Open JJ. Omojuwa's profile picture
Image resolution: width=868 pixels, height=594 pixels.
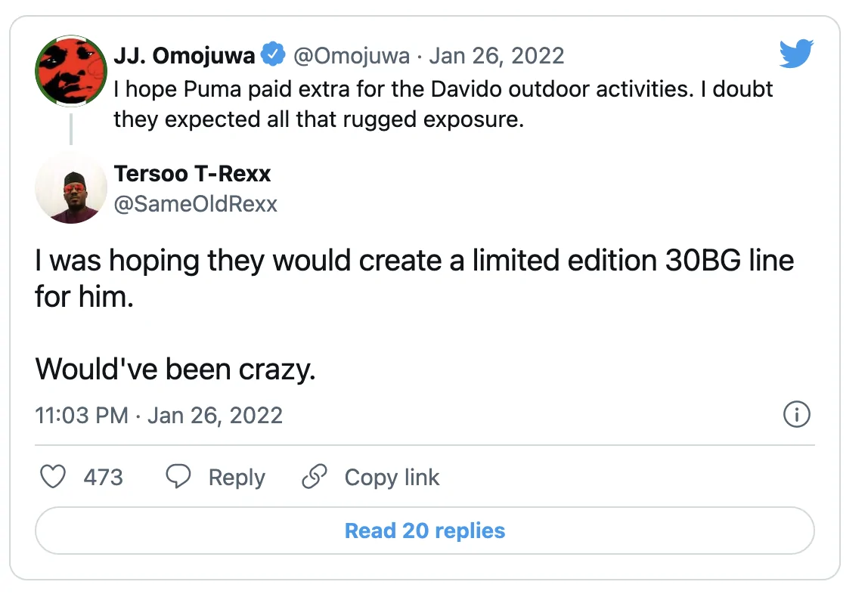click(71, 71)
